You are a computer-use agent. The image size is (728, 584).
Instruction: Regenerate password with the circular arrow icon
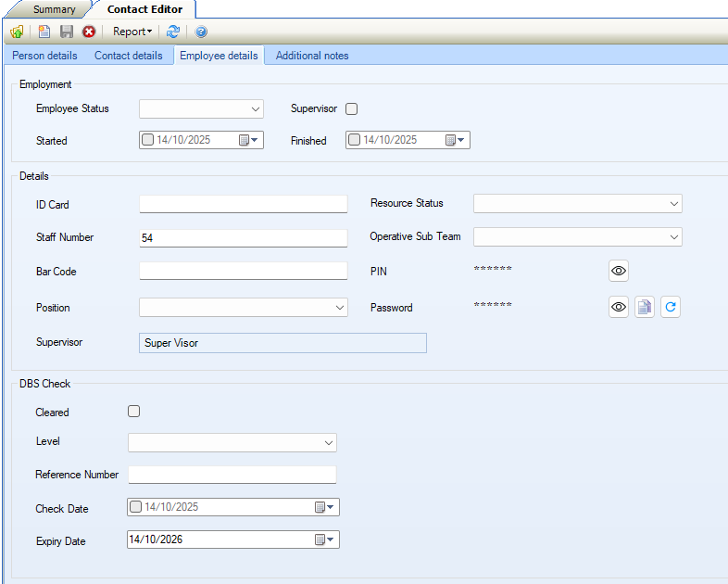click(671, 307)
